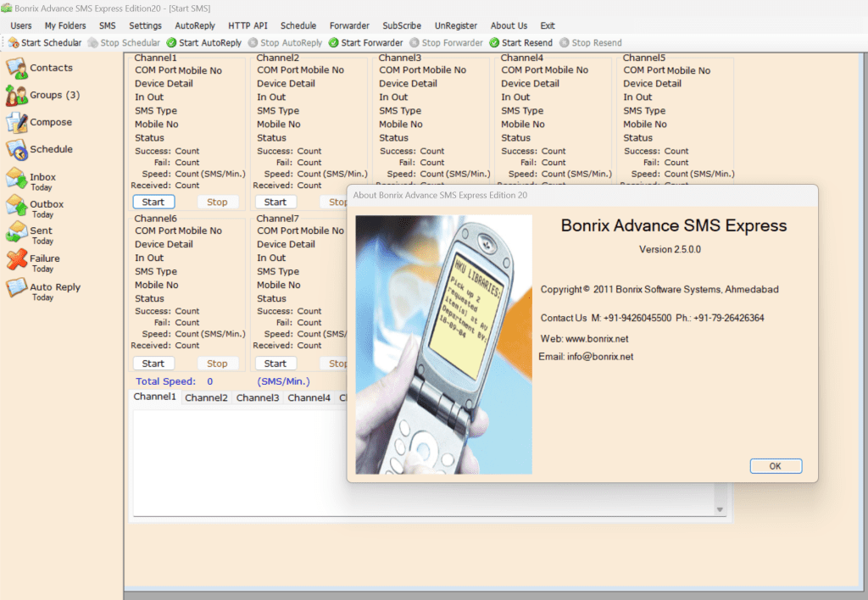Image resolution: width=868 pixels, height=600 pixels.
Task: View the Sent Today icon
Action: coord(17,233)
